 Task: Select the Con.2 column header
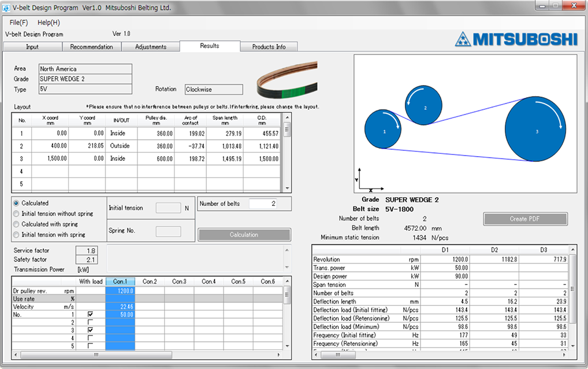150,282
